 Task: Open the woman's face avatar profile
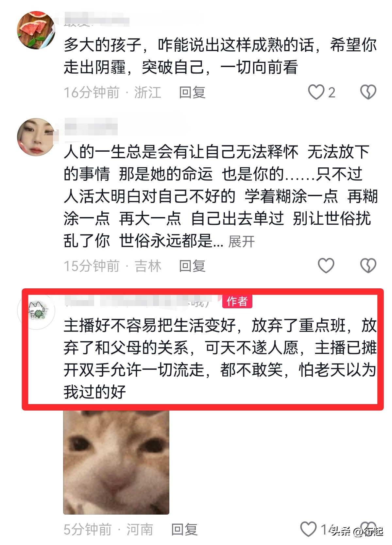pos(36,137)
